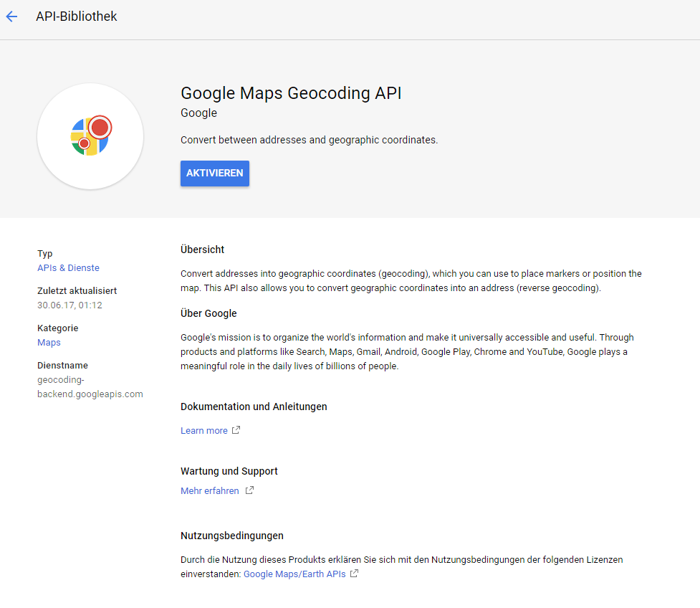Click the API-Bibliothek page title
This screenshot has height=608, width=700.
pos(77,16)
